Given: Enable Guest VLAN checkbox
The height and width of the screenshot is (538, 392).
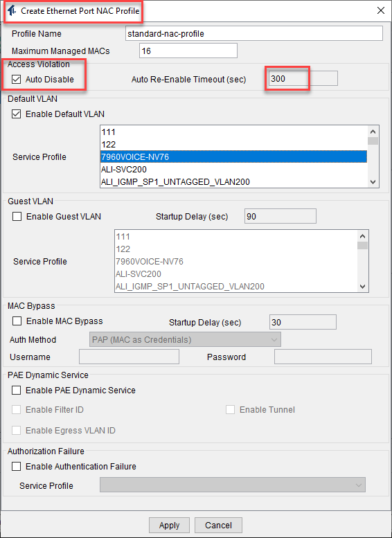Looking at the screenshot, I should [17, 217].
